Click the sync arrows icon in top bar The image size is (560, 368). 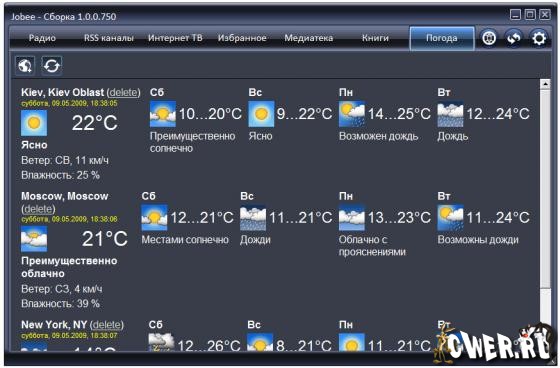[514, 38]
